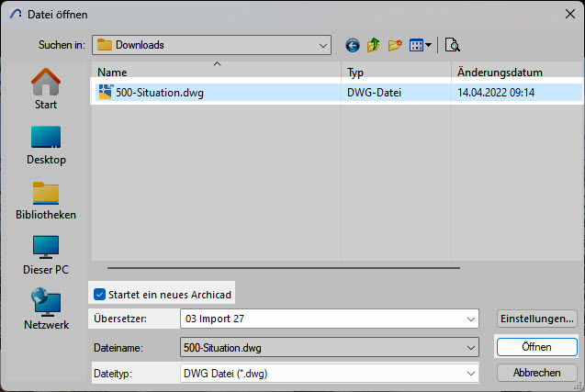This screenshot has height=392, width=585.
Task: Open Bibliotheken location in sidebar
Action: (x=46, y=201)
